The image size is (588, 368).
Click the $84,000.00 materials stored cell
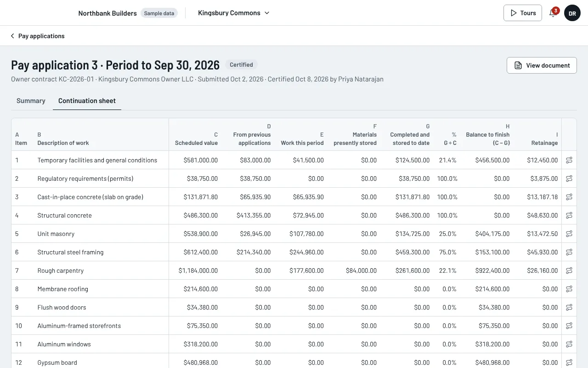(361, 270)
